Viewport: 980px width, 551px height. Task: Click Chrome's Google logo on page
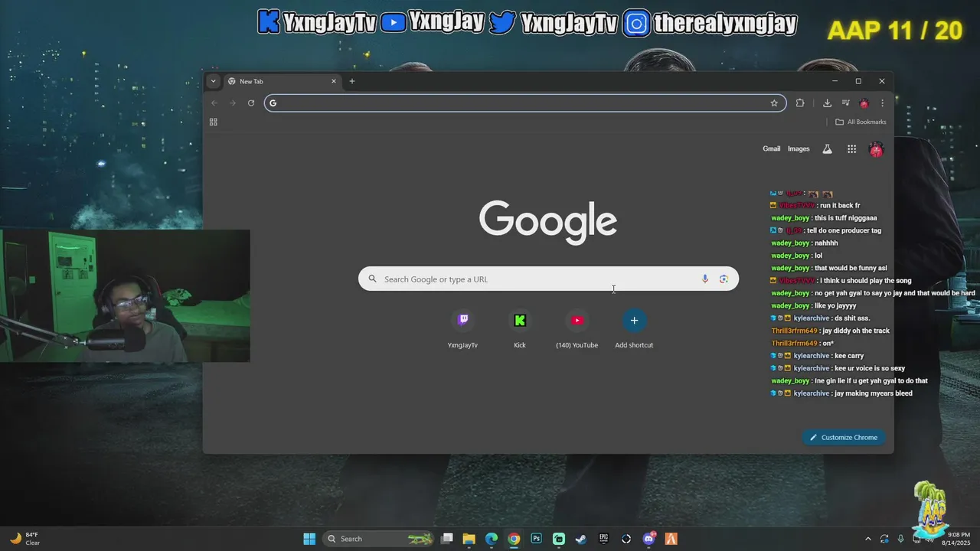point(548,222)
